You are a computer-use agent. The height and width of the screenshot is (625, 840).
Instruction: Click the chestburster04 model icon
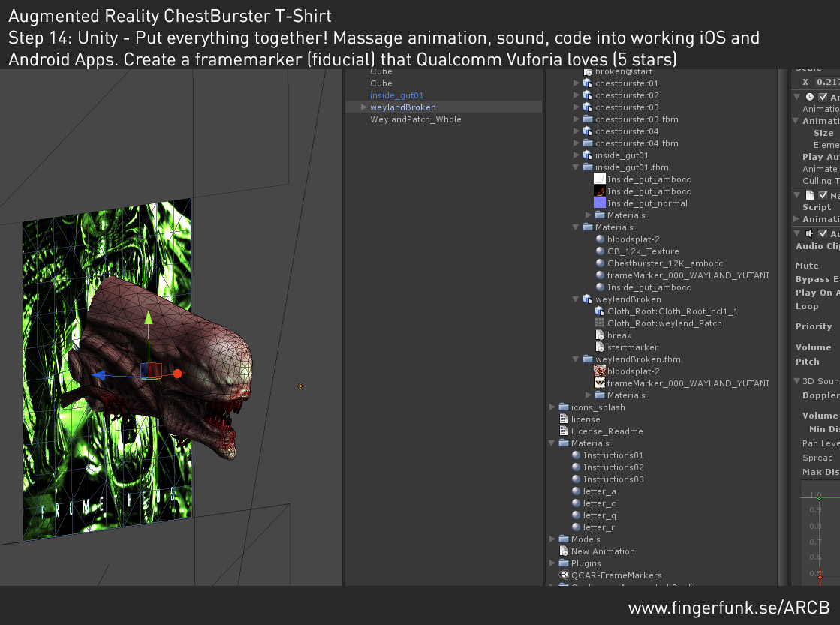(587, 131)
